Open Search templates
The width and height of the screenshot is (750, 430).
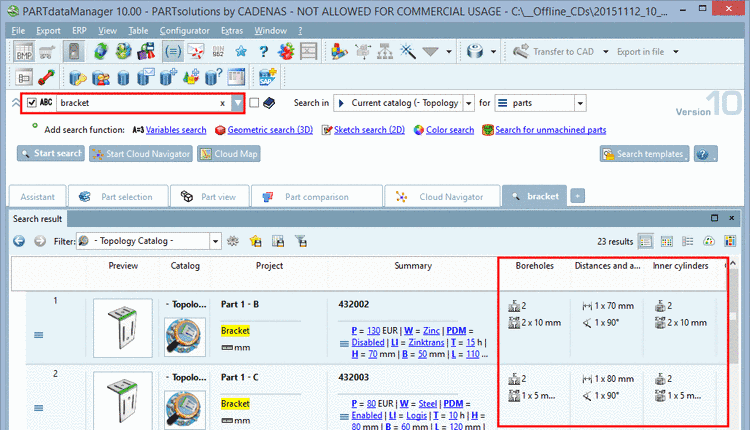(644, 154)
